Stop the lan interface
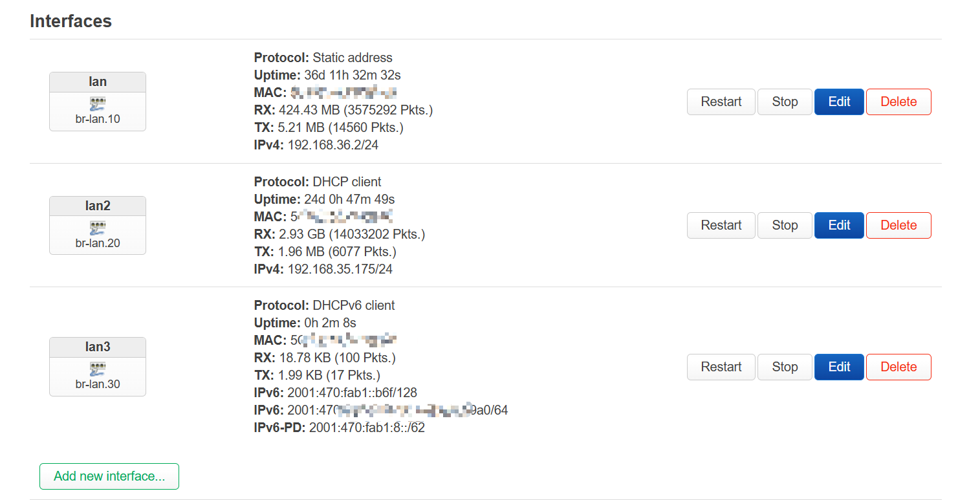 click(784, 102)
